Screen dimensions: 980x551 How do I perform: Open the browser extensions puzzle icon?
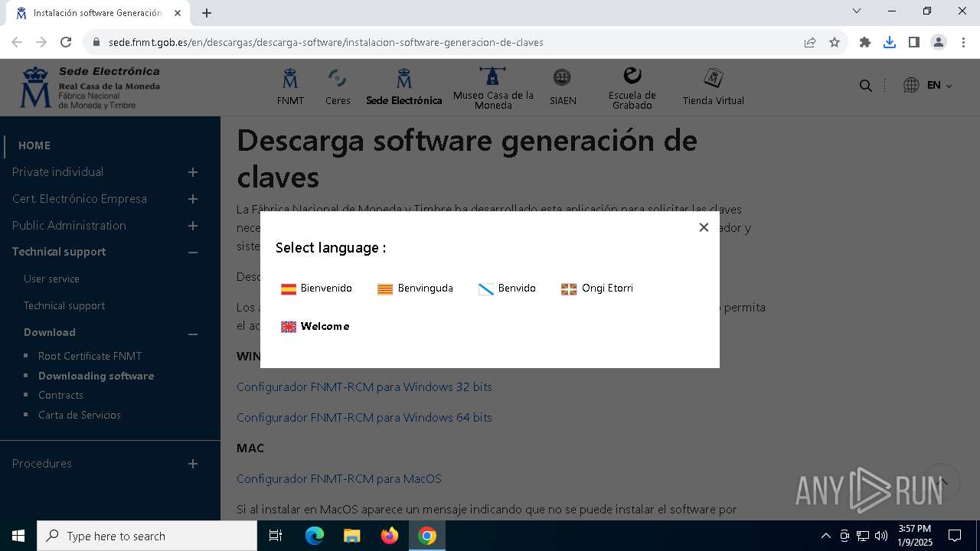point(865,42)
